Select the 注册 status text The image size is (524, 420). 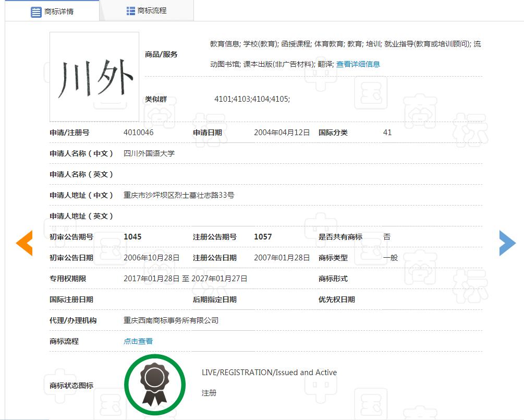pos(209,393)
